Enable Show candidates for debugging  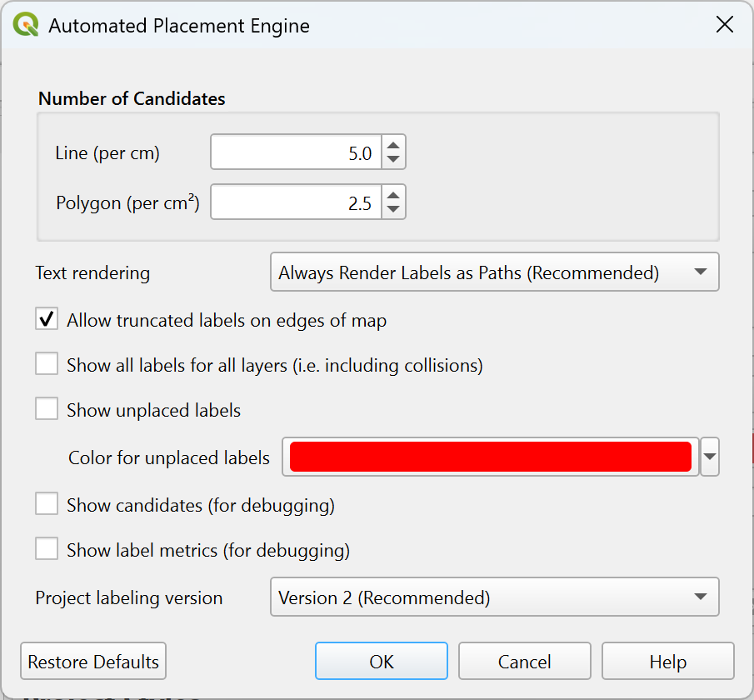point(47,503)
